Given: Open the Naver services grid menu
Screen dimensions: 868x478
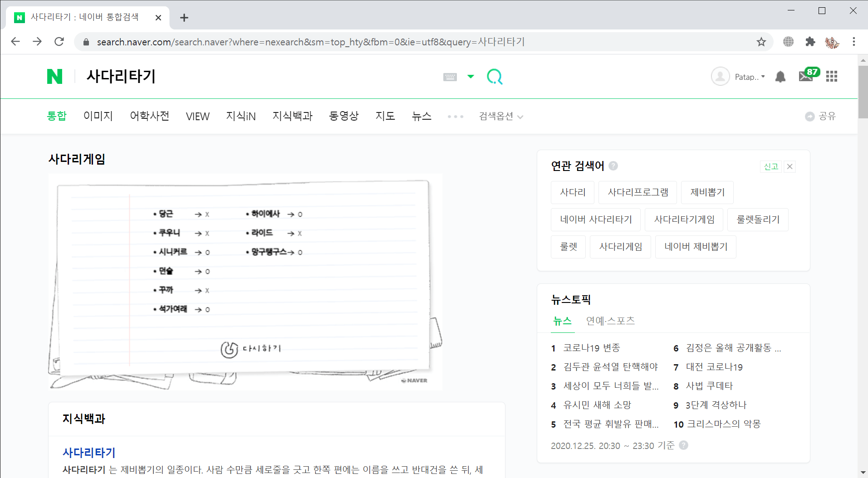Looking at the screenshot, I should tap(832, 77).
